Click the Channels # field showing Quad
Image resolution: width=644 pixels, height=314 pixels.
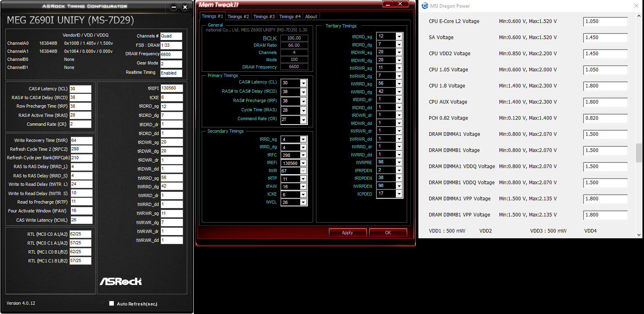(171, 36)
